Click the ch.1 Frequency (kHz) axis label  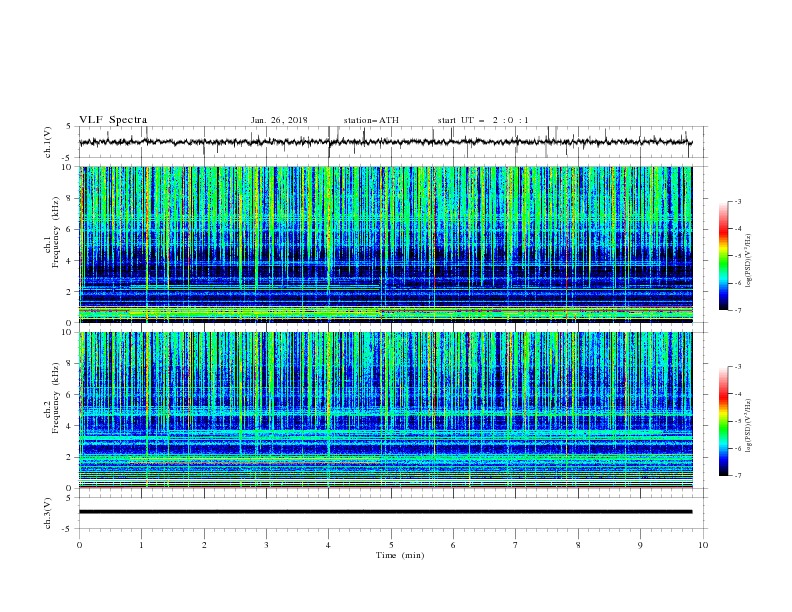click(x=52, y=233)
